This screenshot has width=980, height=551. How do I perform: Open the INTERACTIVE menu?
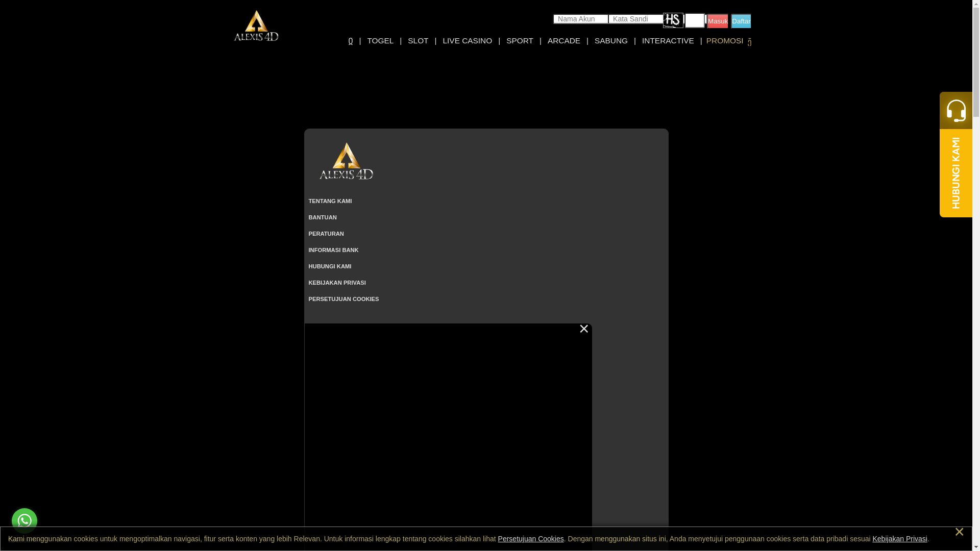click(x=668, y=41)
